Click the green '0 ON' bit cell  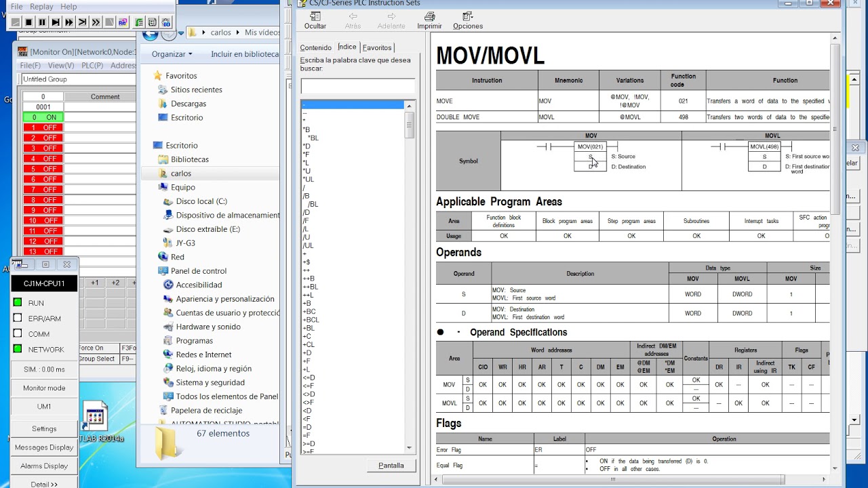(43, 117)
